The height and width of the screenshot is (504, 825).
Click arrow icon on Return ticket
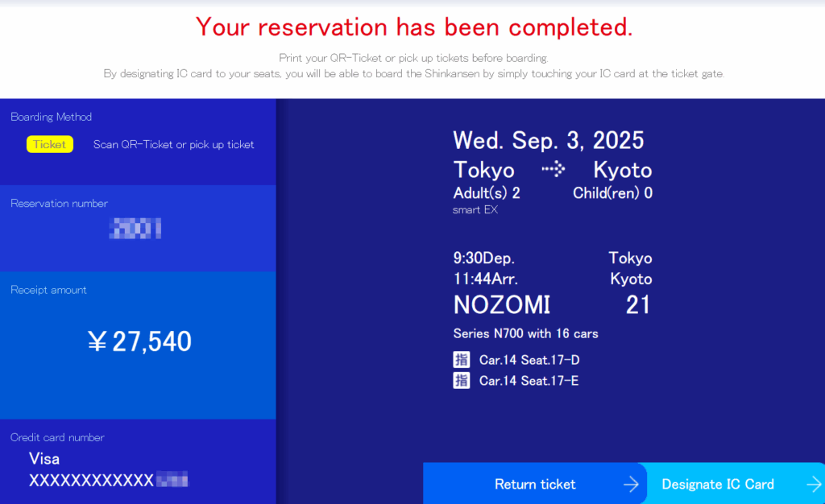pyautogui.click(x=631, y=484)
